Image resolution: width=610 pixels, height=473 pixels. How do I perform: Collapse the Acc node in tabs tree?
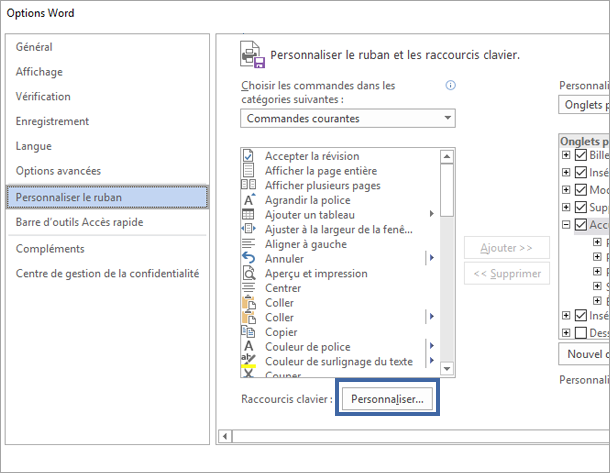[x=566, y=224]
